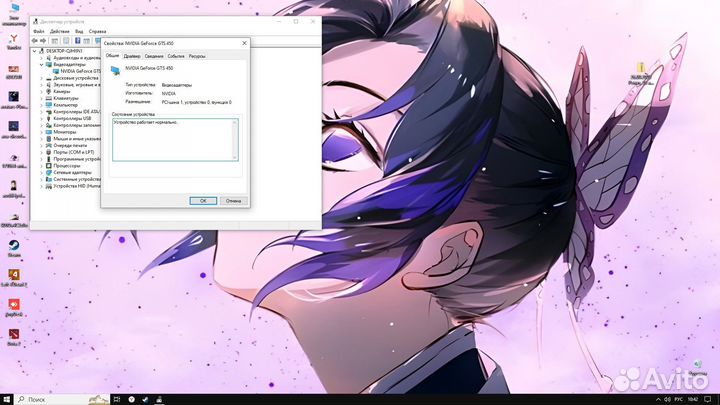Image resolution: width=720 pixels, height=405 pixels.
Task: Select the Общие tab
Action: 112,56
